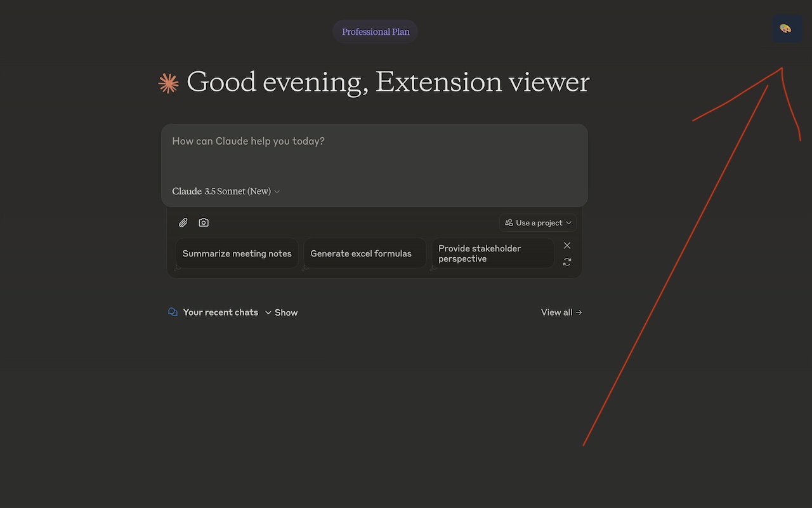Click the Your recent chats heading

[221, 312]
